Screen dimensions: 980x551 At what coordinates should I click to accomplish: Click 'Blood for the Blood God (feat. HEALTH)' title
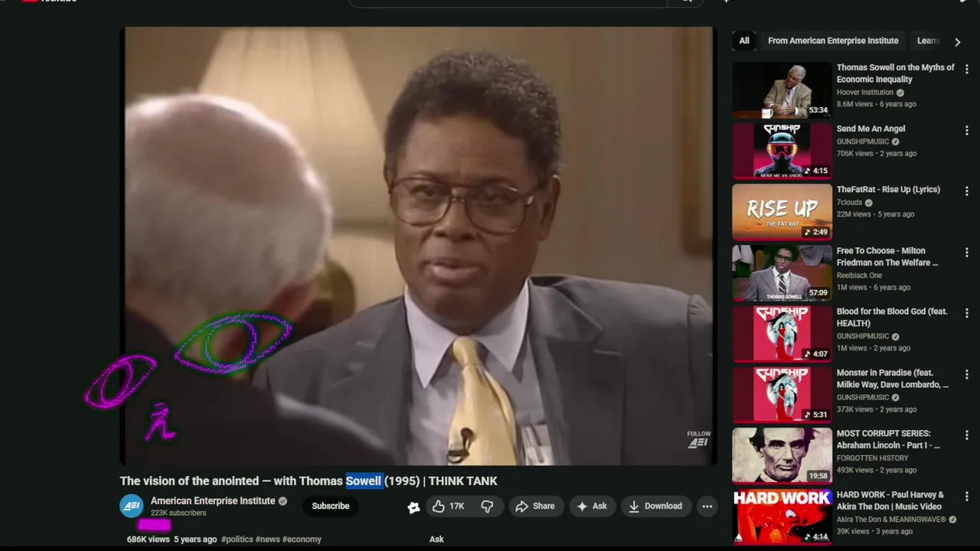click(892, 318)
